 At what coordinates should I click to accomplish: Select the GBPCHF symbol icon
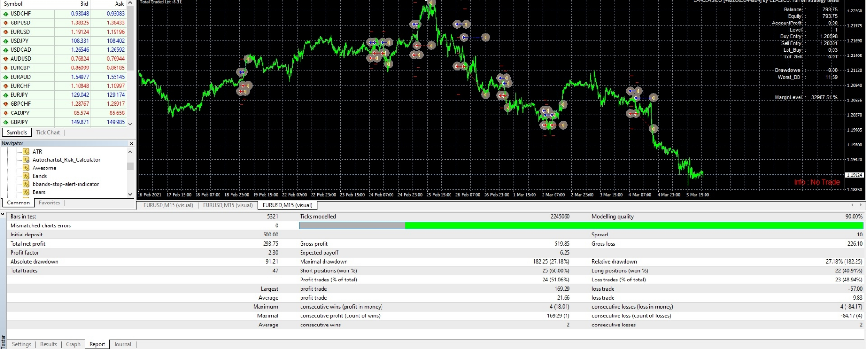pos(6,104)
